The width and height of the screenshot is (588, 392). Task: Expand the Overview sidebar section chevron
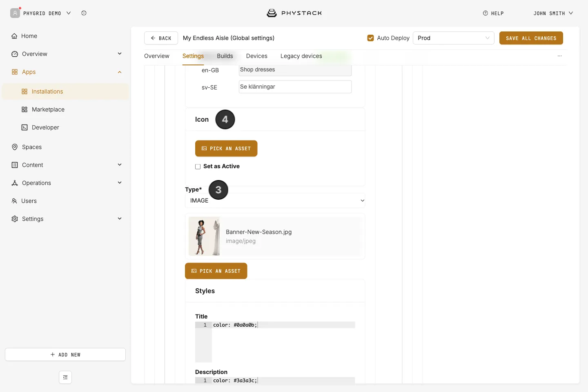click(x=120, y=53)
